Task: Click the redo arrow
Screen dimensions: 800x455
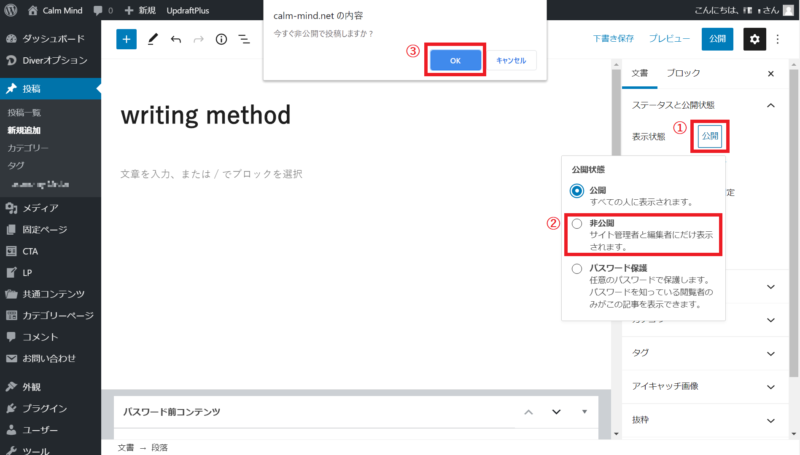Action: tap(198, 39)
